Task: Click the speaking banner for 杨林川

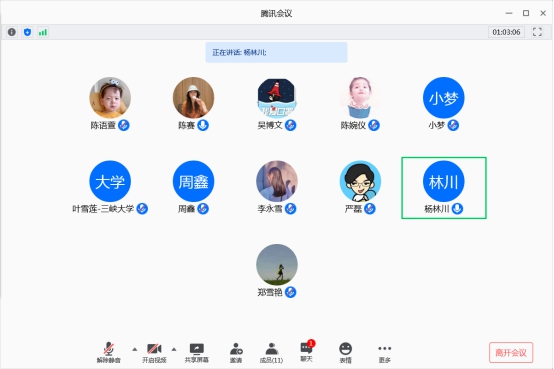Action: pyautogui.click(x=276, y=52)
